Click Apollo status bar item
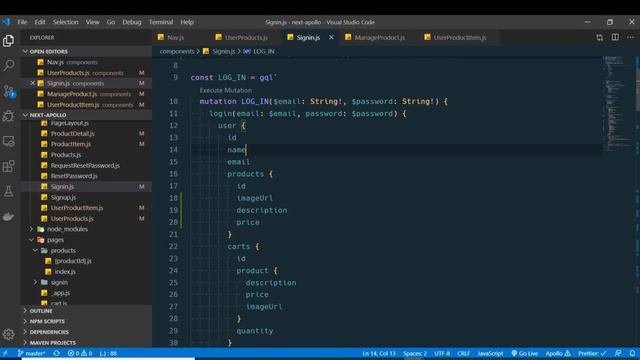This screenshot has width=640, height=360. coord(558,353)
